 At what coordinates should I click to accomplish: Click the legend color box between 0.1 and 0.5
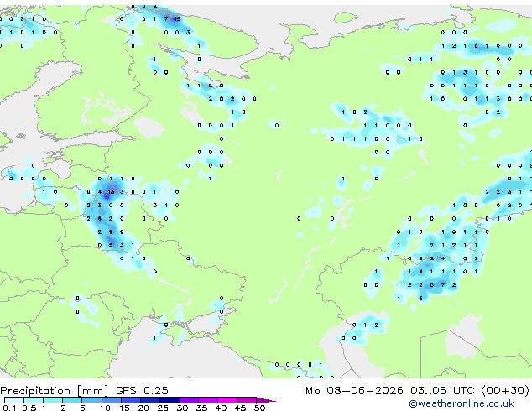tap(14, 400)
